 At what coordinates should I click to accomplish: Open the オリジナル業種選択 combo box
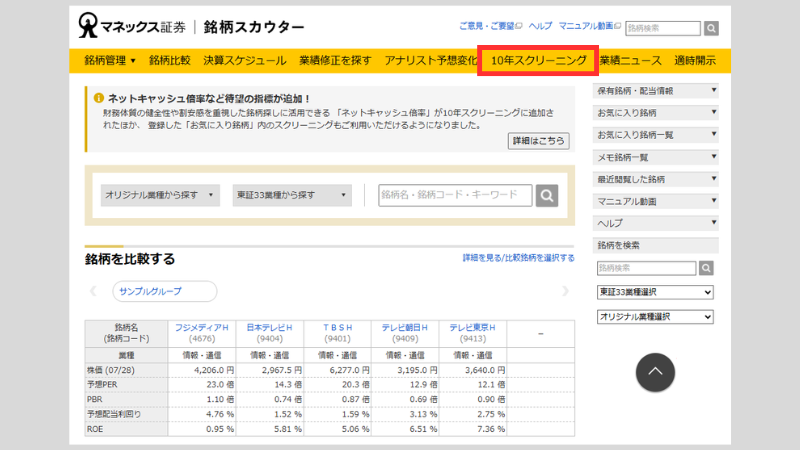(x=655, y=317)
